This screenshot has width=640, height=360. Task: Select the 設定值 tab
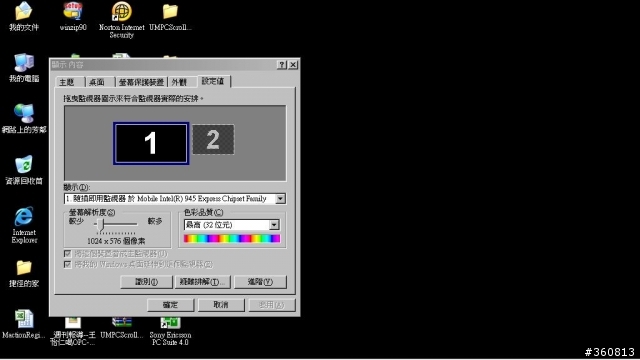(213, 81)
